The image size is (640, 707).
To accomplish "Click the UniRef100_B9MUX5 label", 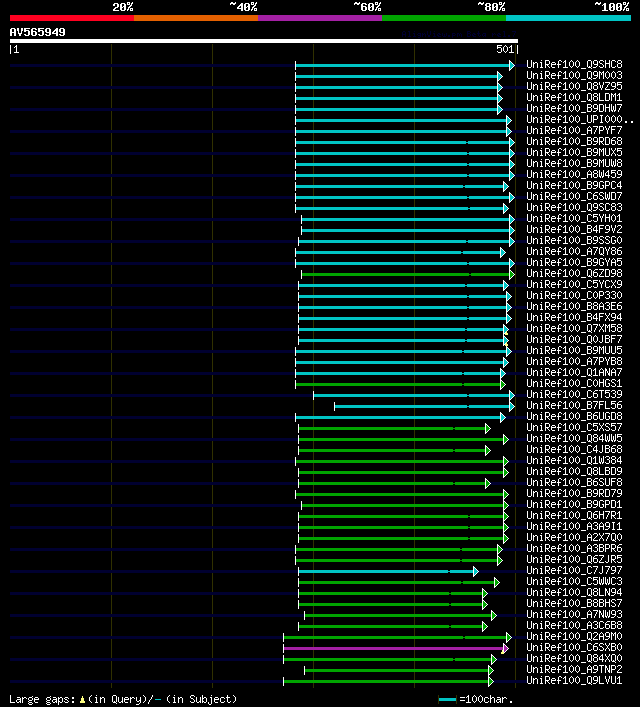I will pos(574,152).
